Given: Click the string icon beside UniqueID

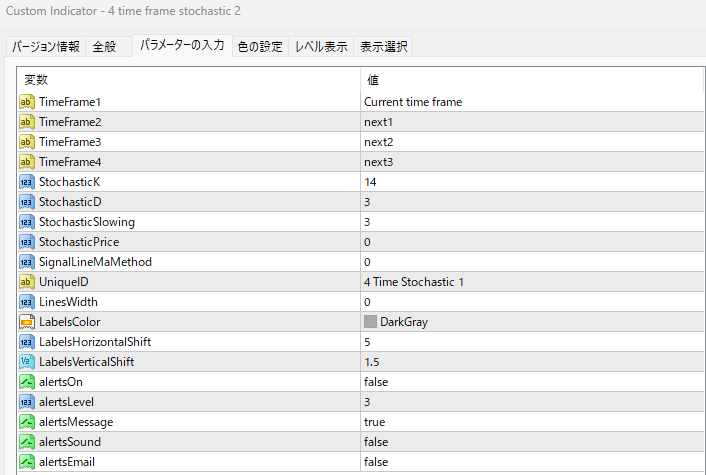Looking at the screenshot, I should (27, 282).
